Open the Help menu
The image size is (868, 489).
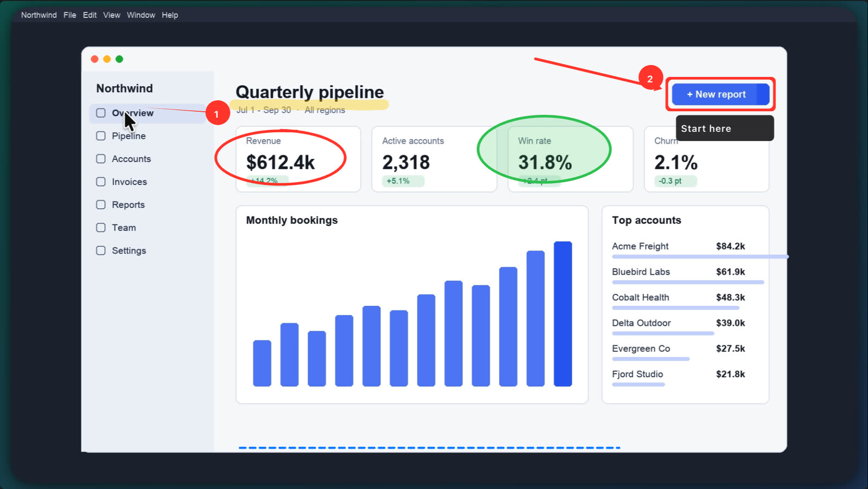170,15
